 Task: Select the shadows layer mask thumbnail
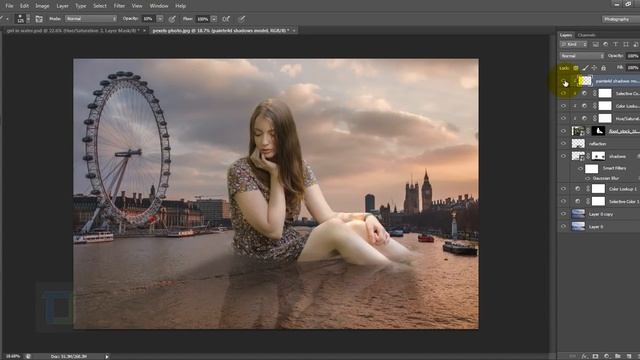(x=598, y=156)
